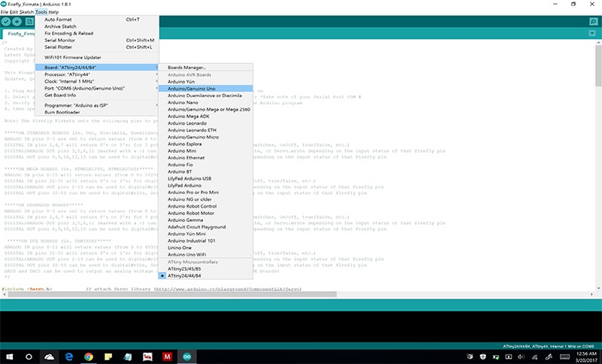The height and width of the screenshot is (364, 602).
Task: Select the checked ATtiny24/44/84 board
Action: point(205,275)
